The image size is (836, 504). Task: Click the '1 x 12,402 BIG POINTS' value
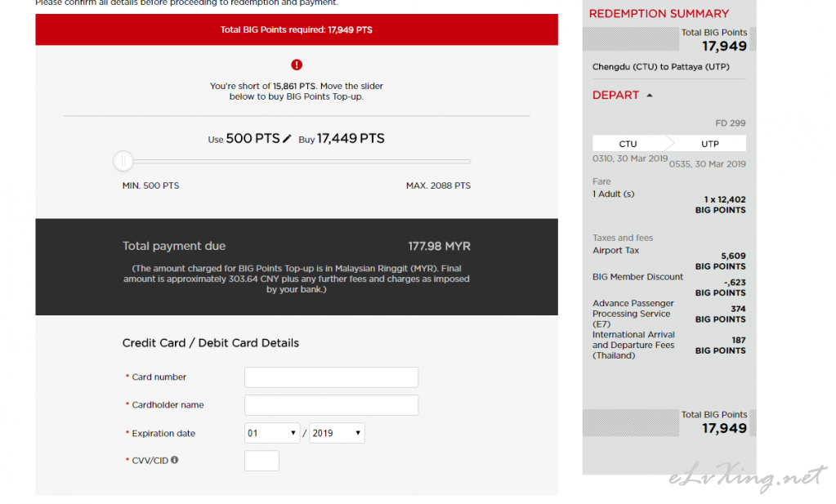click(720, 204)
